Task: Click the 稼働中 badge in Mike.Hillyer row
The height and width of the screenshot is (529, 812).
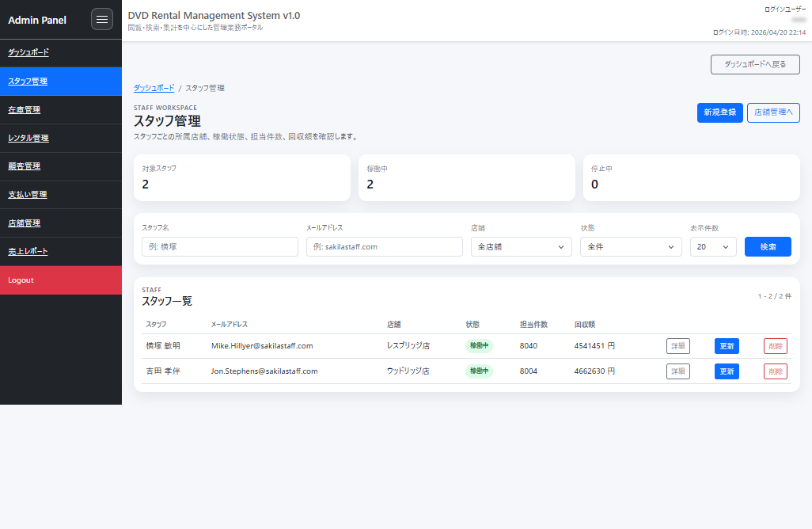Action: [x=479, y=345]
